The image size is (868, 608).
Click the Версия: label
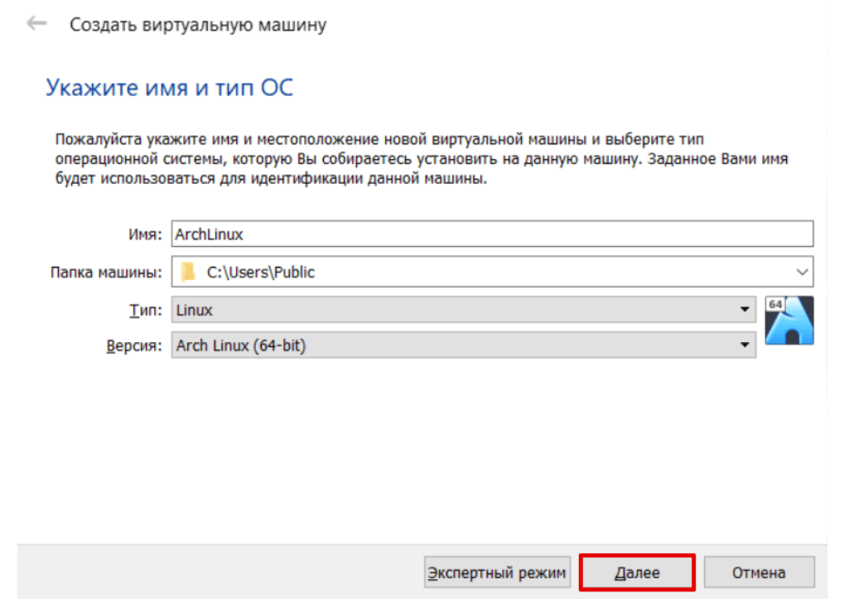tap(134, 345)
